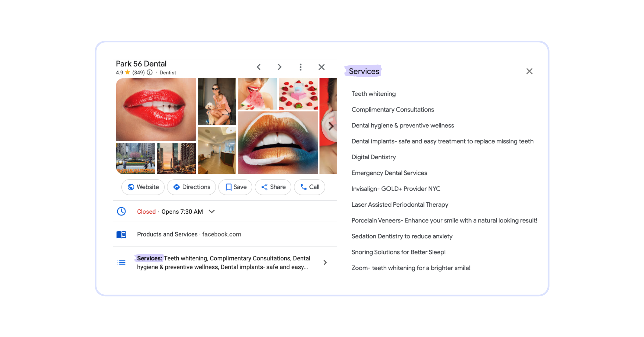Click the rainbow lips photo thumbnail
Image resolution: width=644 pixels, height=337 pixels.
point(278,142)
